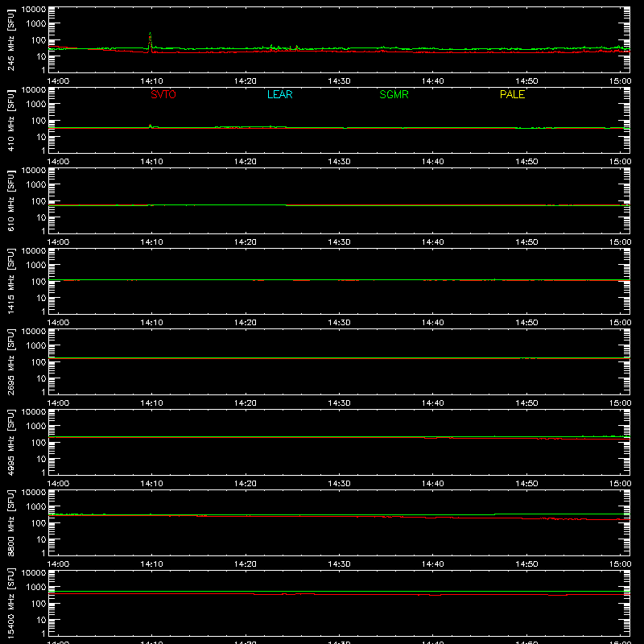Screen dimensions: 644x644
Task: Click 14:20 tick label under 4995 MHz panel
Action: click(x=246, y=484)
